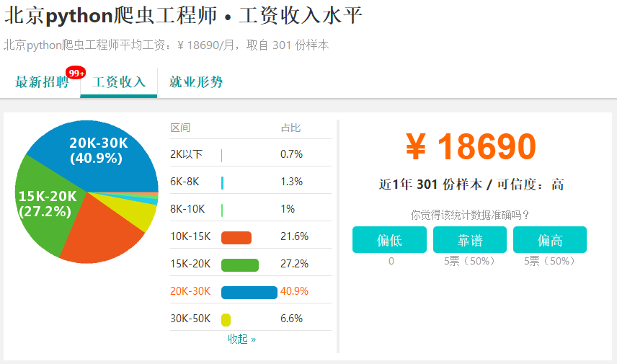The image size is (617, 364).
Task: Click the red 99+ notification badge
Action: coord(76,73)
